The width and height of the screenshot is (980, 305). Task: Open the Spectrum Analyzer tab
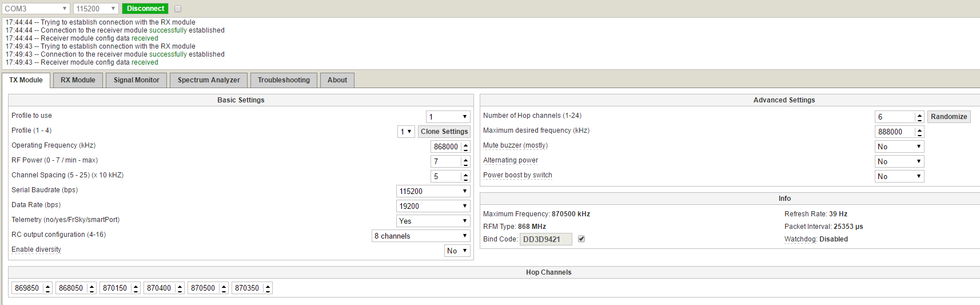(x=209, y=80)
